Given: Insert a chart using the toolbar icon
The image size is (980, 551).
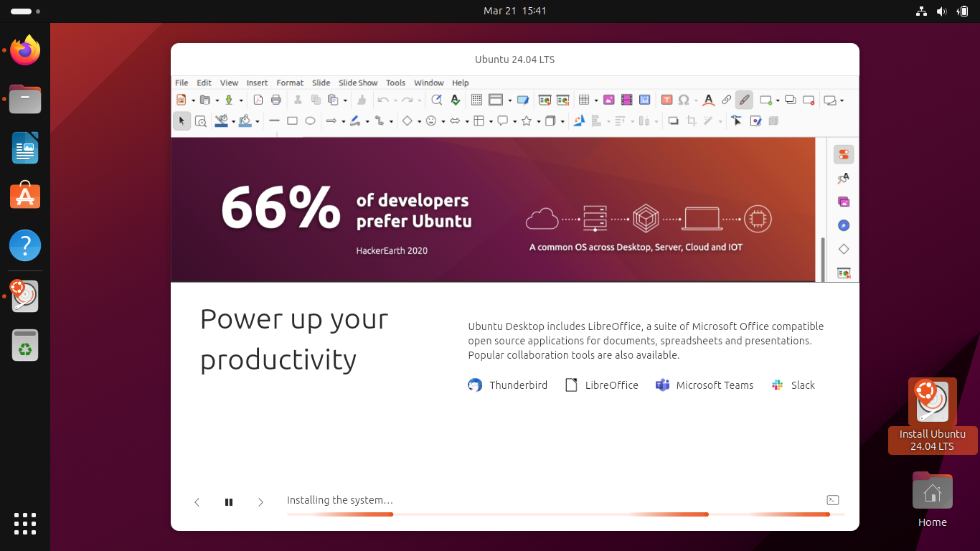Looking at the screenshot, I should 646,100.
